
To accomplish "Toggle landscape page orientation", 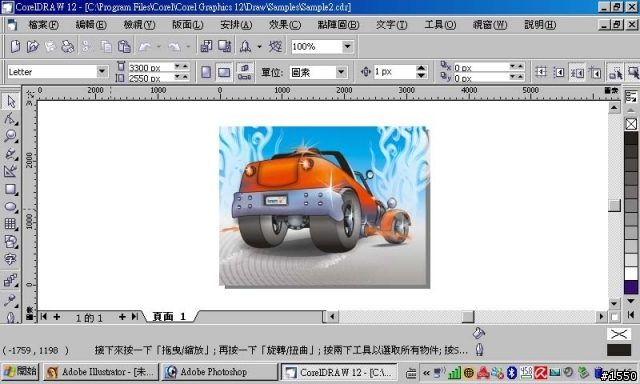I will point(224,73).
